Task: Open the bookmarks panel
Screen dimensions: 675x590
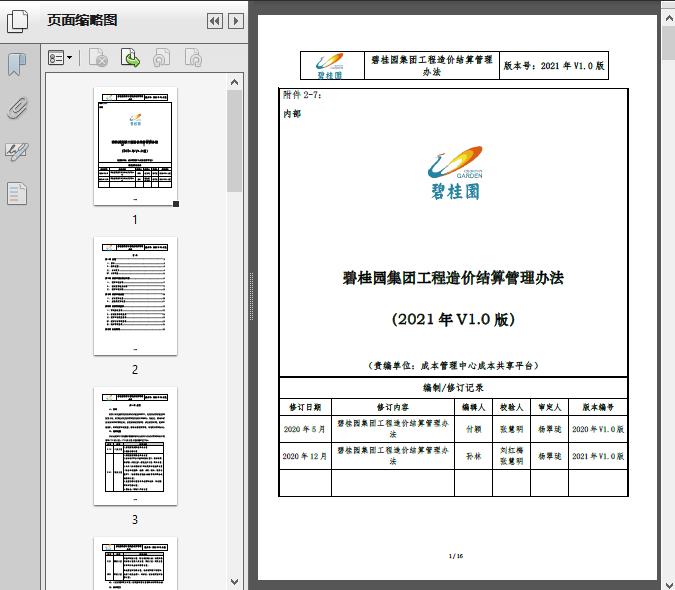Action: coord(17,65)
